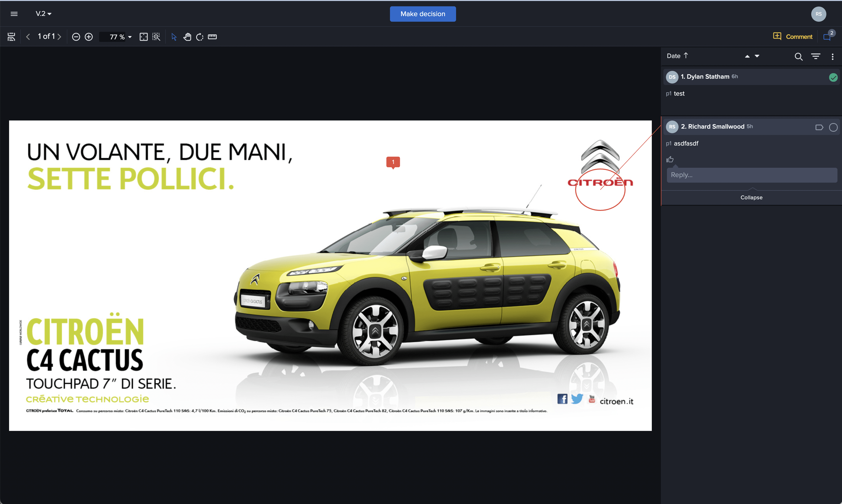Toggle the page thumbnails panel icon
The image size is (842, 504).
[12, 37]
